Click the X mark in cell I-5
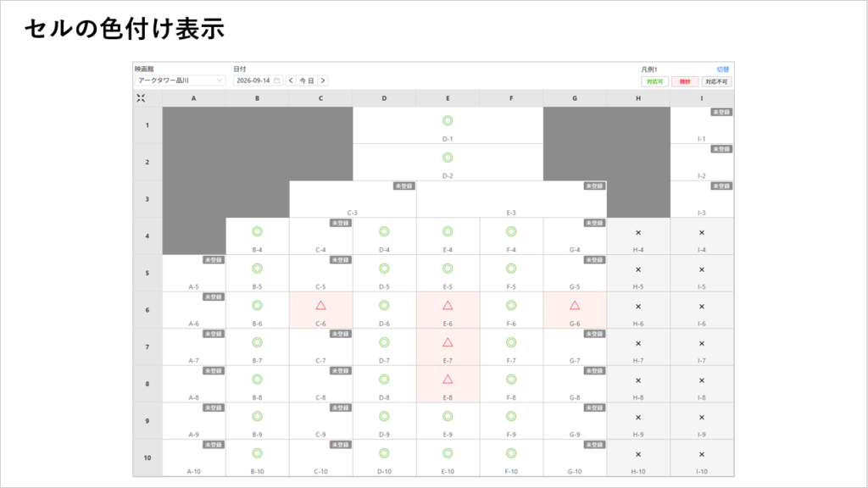This screenshot has width=868, height=488. click(702, 270)
